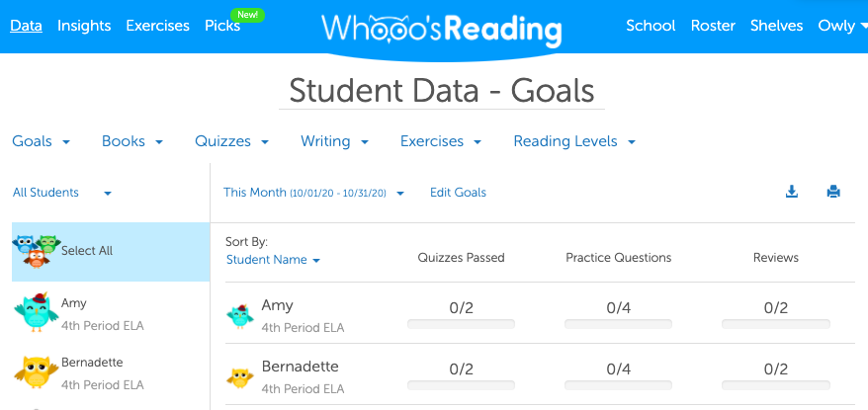Click Amy's small owl icon in data table

click(x=240, y=314)
